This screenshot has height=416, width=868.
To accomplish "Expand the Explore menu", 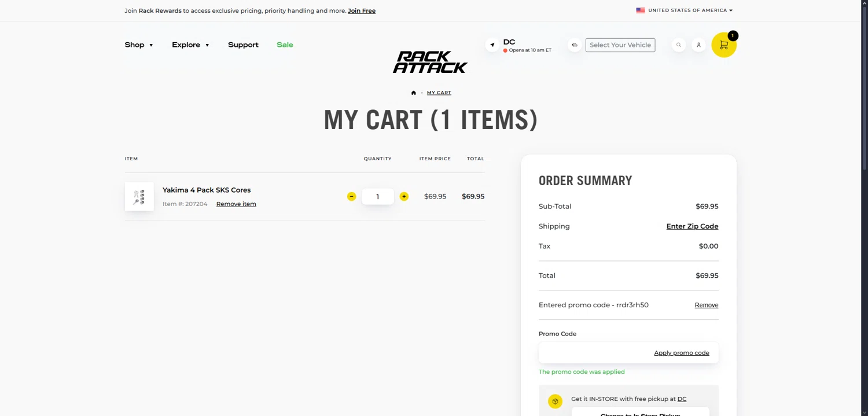I will 190,45.
